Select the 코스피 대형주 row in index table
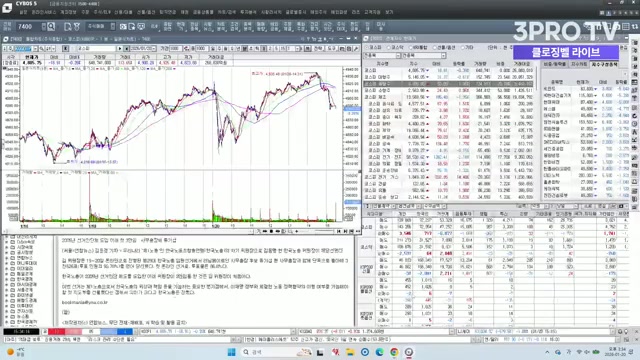The image size is (640, 360). click(x=449, y=77)
